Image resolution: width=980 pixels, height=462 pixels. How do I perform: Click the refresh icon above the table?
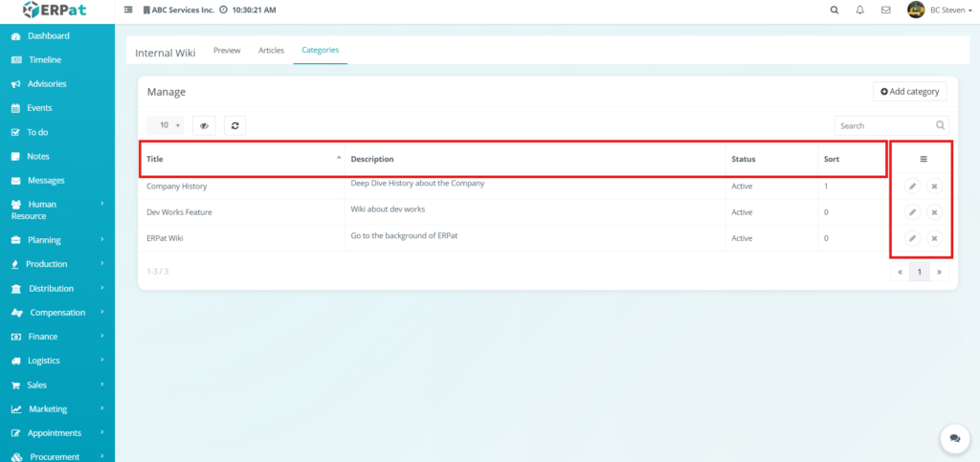click(x=234, y=125)
